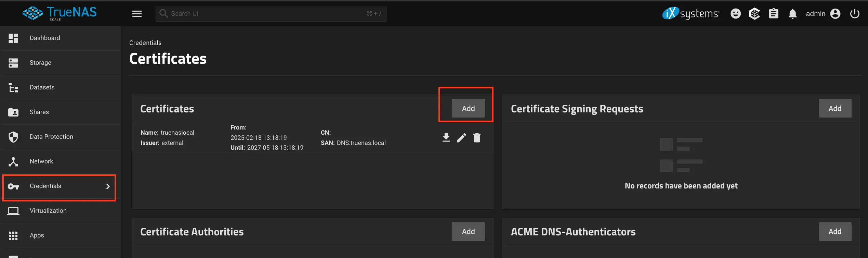The height and width of the screenshot is (258, 868).
Task: Click the Storage drive icon
Action: click(13, 63)
